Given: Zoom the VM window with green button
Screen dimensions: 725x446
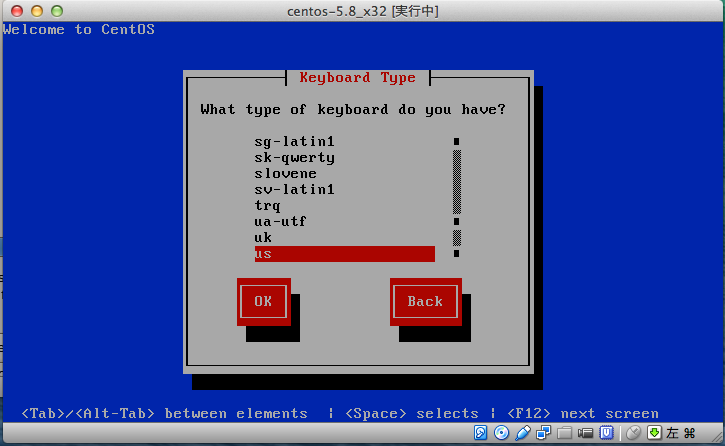Looking at the screenshot, I should point(57,11).
